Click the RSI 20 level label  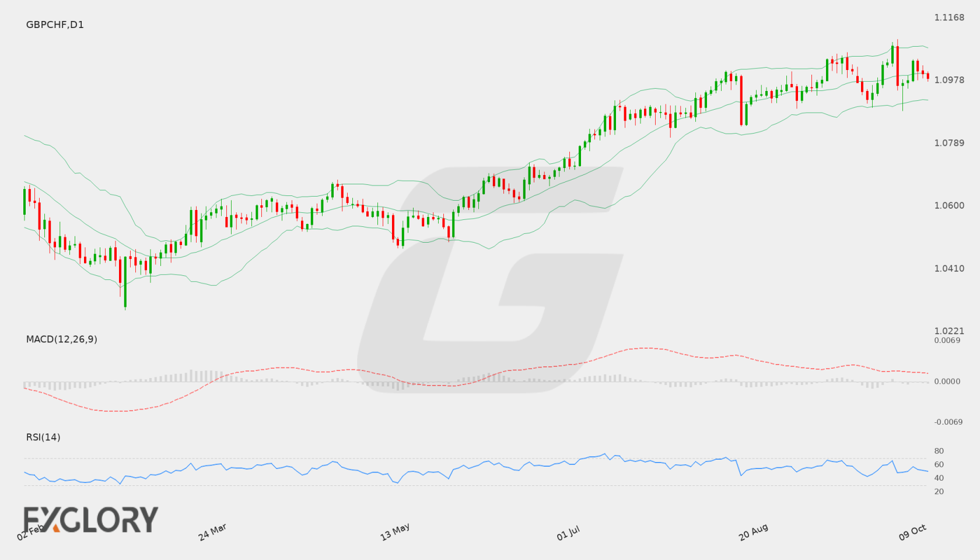pyautogui.click(x=939, y=491)
